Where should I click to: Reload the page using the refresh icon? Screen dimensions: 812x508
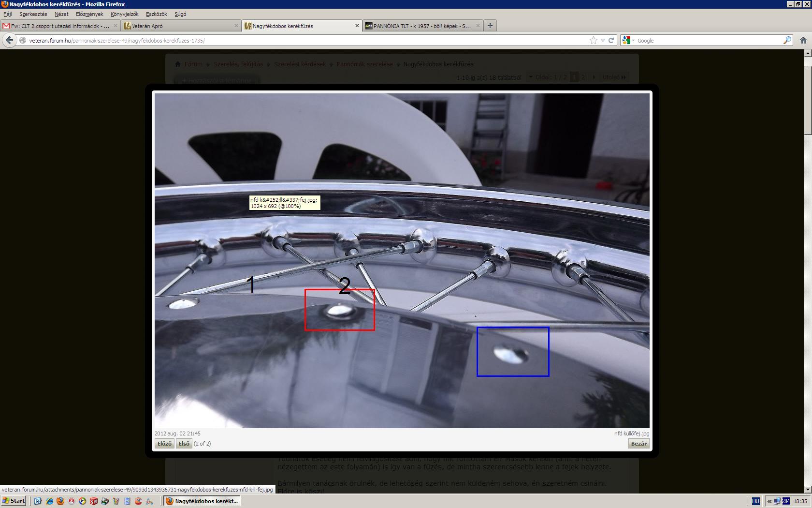611,41
